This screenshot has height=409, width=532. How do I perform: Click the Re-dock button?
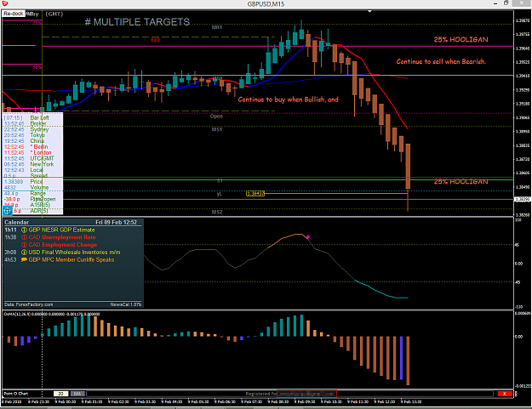(x=14, y=14)
